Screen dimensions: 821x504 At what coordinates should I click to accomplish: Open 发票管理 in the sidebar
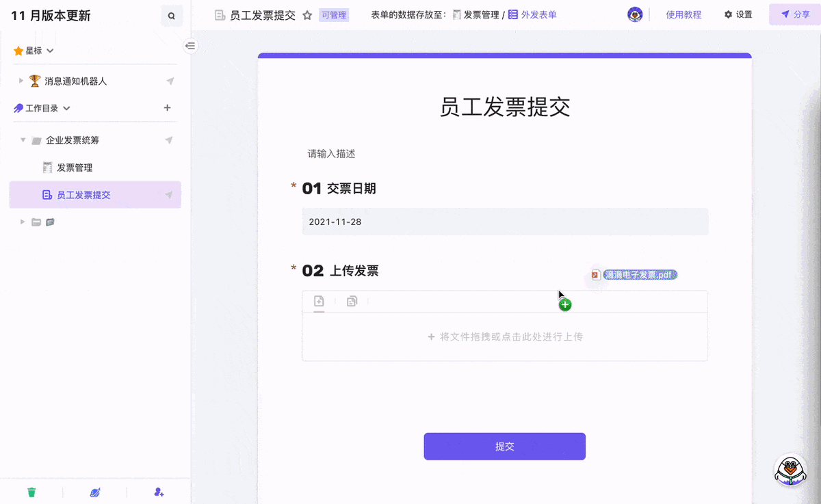click(75, 168)
